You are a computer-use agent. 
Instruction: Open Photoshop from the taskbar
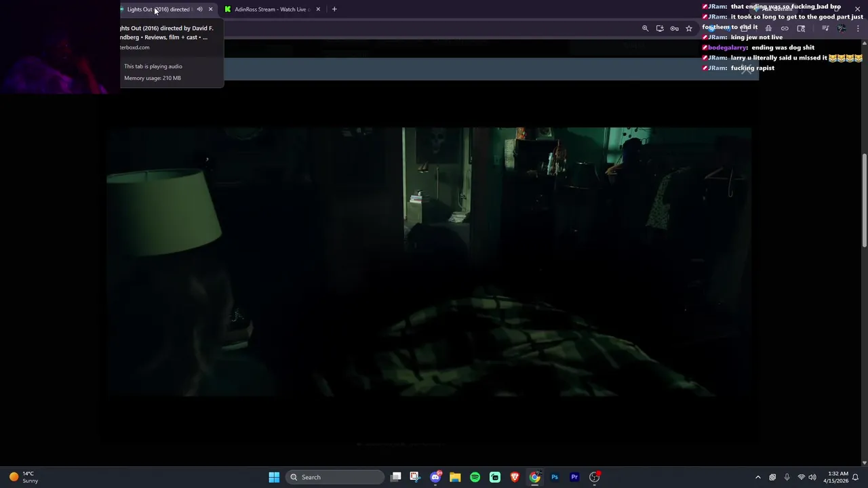pos(555,477)
